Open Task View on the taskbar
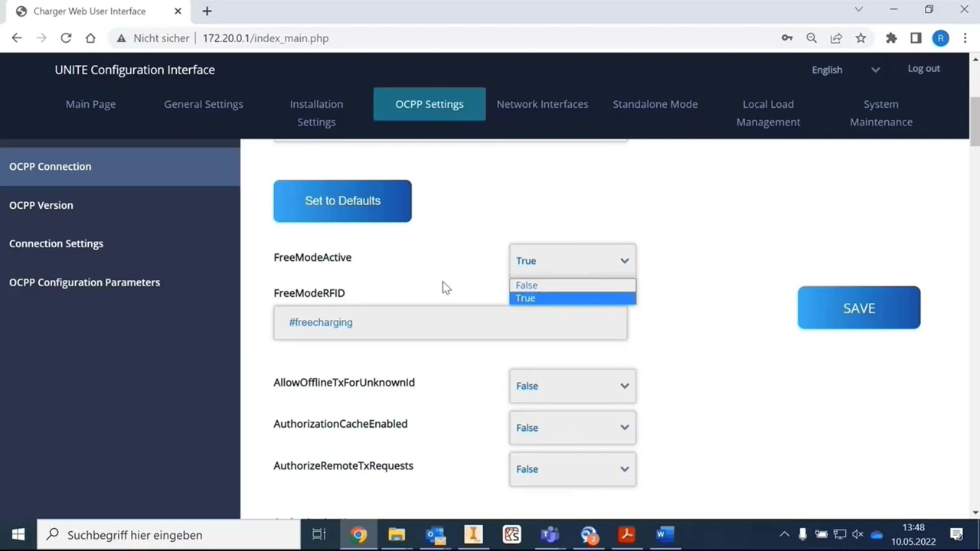The width and height of the screenshot is (980, 551). click(x=319, y=535)
